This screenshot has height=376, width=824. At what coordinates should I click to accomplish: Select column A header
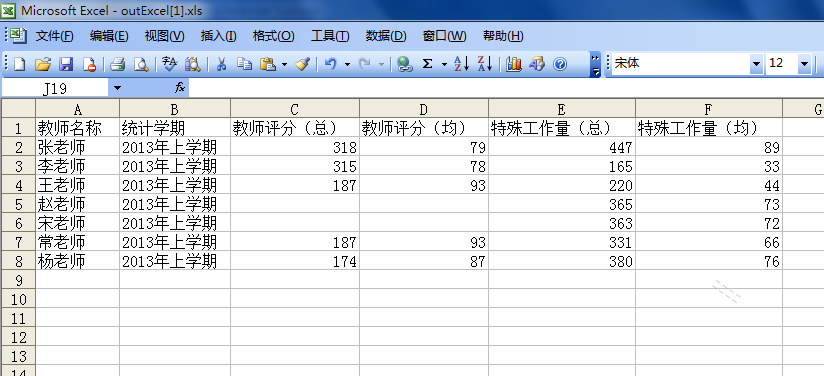coord(77,109)
